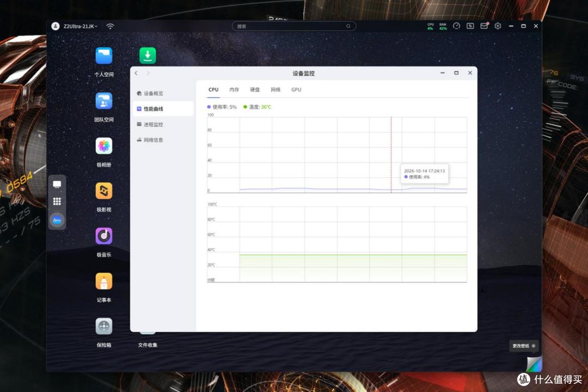Open the green download app icon
588x392 pixels.
click(x=148, y=56)
